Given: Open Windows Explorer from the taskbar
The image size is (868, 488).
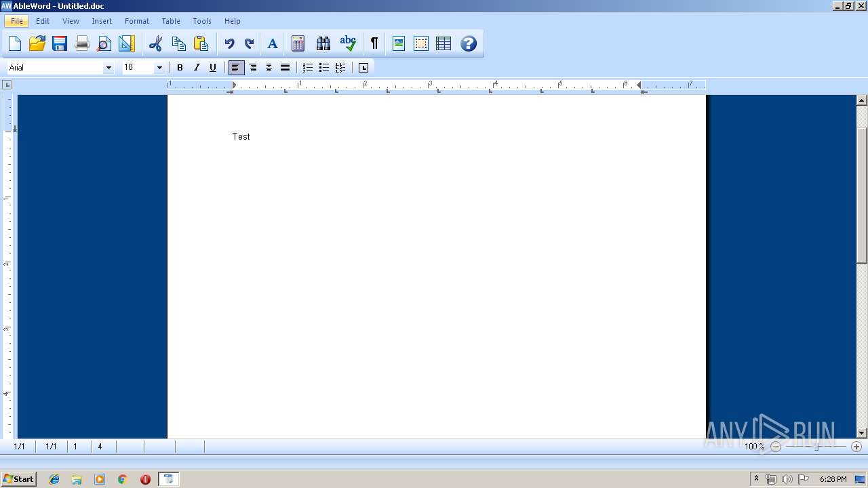Looking at the screenshot, I should pyautogui.click(x=77, y=479).
